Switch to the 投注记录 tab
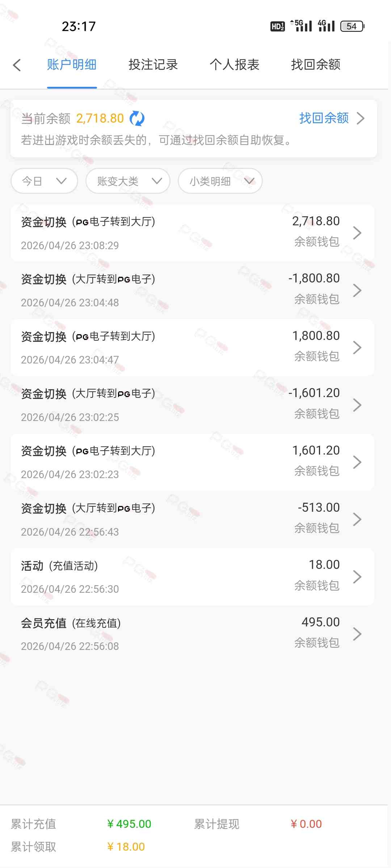Image resolution: width=391 pixels, height=868 pixels. (153, 65)
